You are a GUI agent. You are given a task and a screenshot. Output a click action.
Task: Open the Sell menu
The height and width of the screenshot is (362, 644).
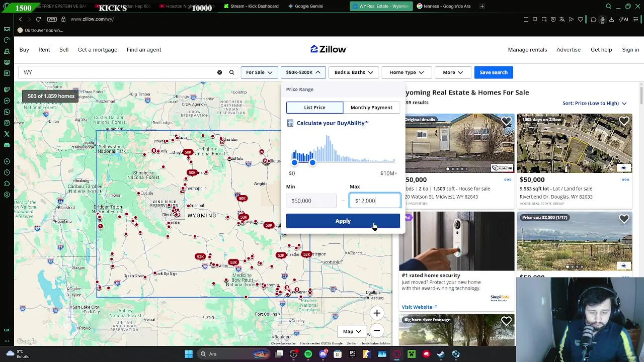click(x=64, y=50)
